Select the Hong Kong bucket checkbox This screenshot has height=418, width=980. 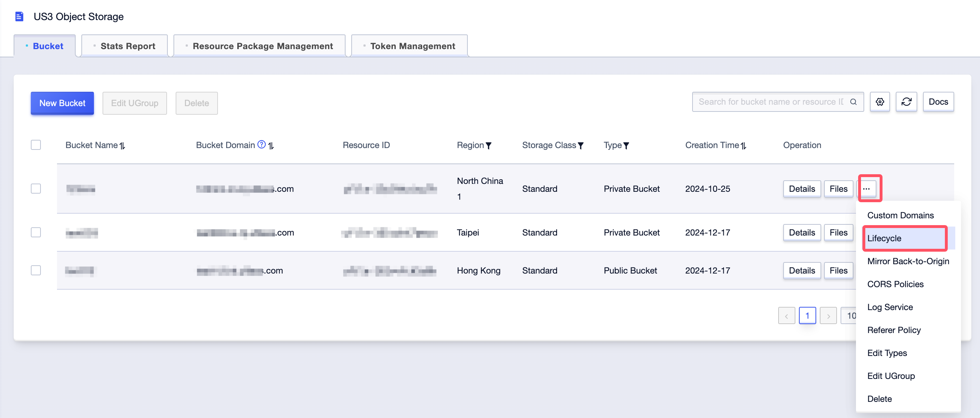[x=36, y=270]
